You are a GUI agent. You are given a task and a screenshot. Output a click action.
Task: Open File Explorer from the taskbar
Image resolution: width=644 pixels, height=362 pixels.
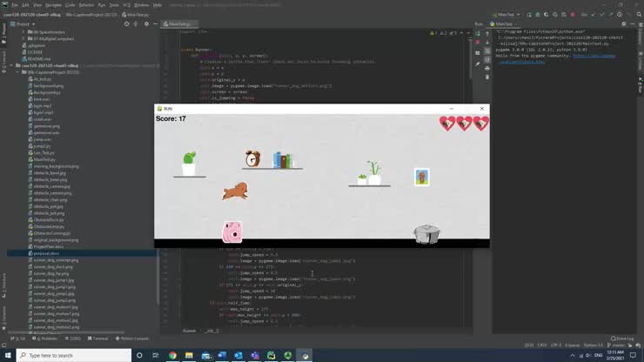189,355
